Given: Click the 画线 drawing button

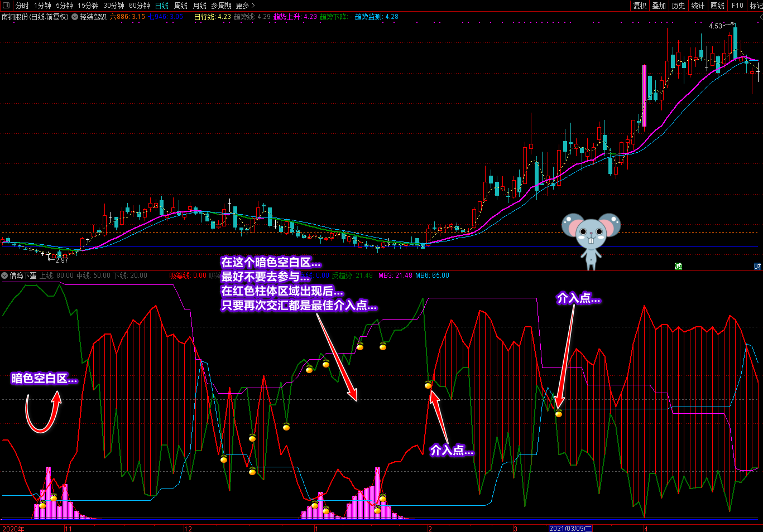Looking at the screenshot, I should coord(717,6).
